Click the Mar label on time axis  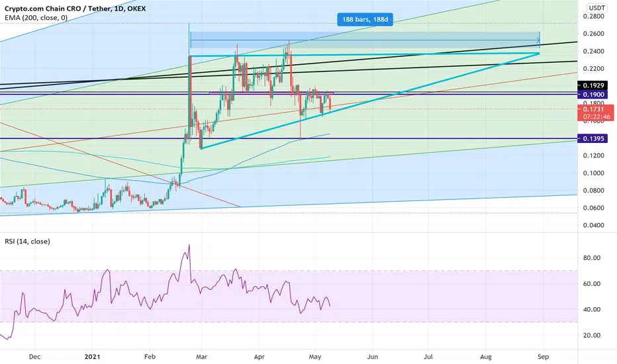201,357
